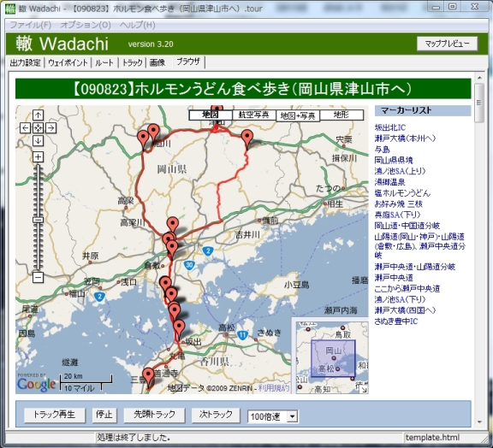Click the 次トラック button
The height and width of the screenshot is (448, 493).
[216, 415]
